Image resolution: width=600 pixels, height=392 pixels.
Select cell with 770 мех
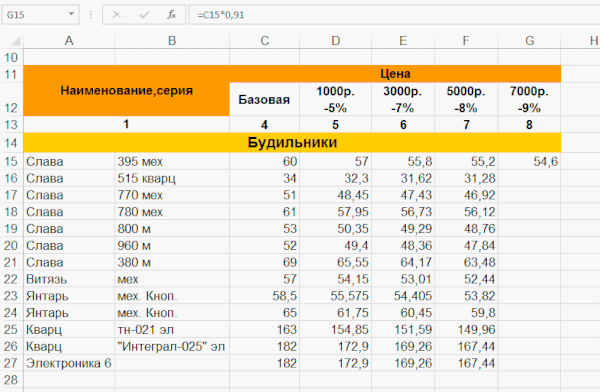172,195
